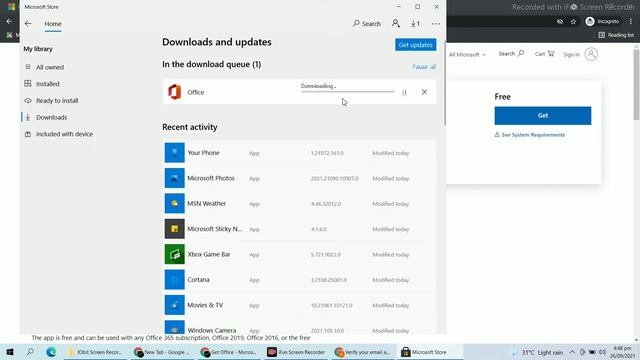Open the Reading list in Chrome

[x=616, y=35]
